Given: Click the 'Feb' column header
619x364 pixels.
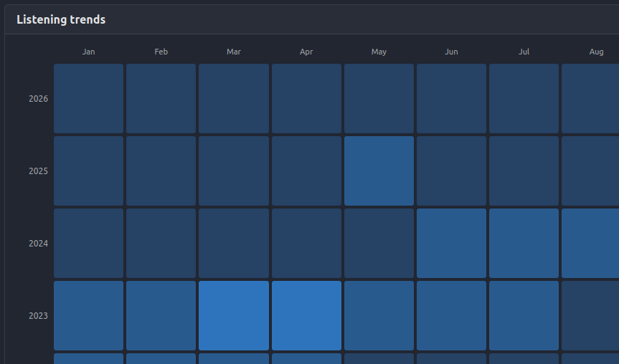Looking at the screenshot, I should pyautogui.click(x=161, y=52).
